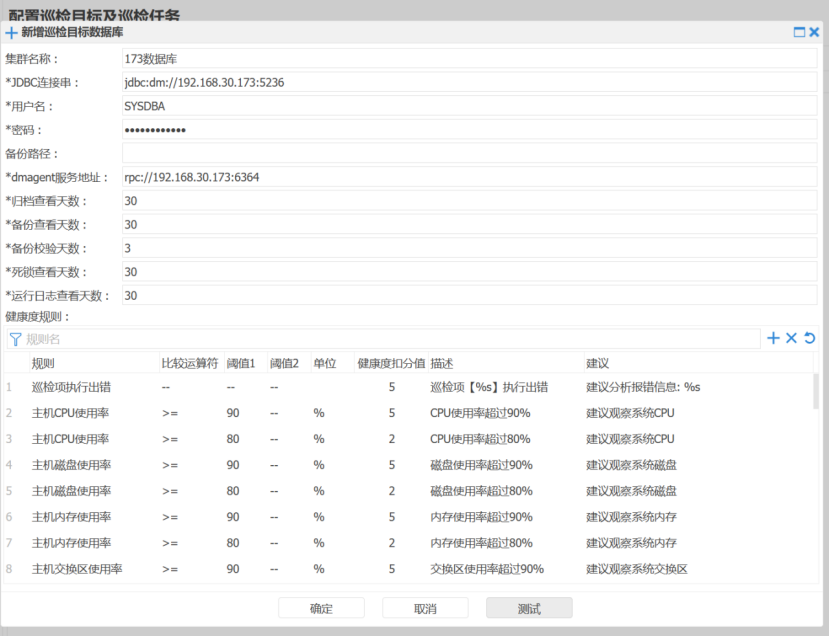This screenshot has height=637, width=830.
Task: Click description 磁盘使用率超过90%
Action: (x=481, y=465)
